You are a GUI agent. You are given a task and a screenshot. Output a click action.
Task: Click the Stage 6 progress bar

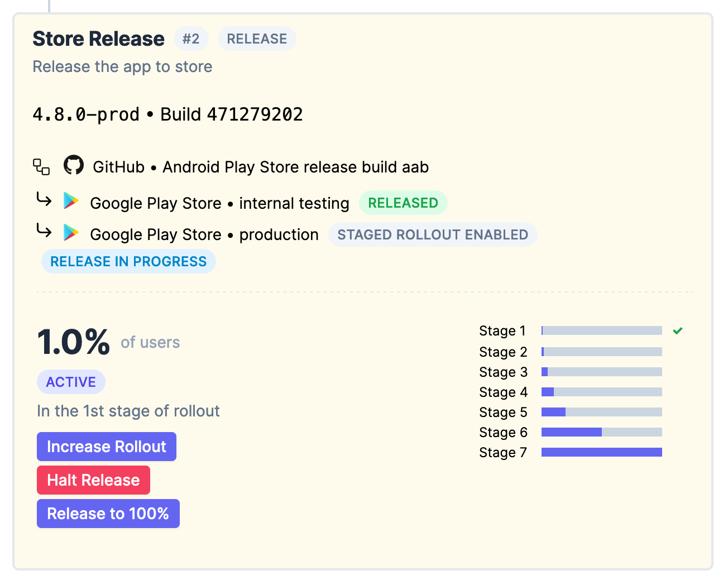coord(602,432)
